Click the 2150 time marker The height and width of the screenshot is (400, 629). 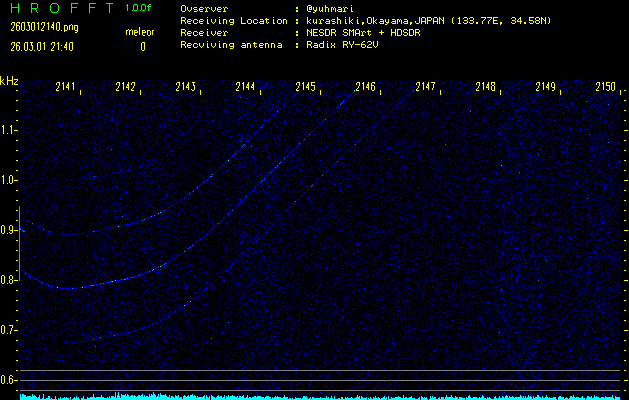click(605, 88)
